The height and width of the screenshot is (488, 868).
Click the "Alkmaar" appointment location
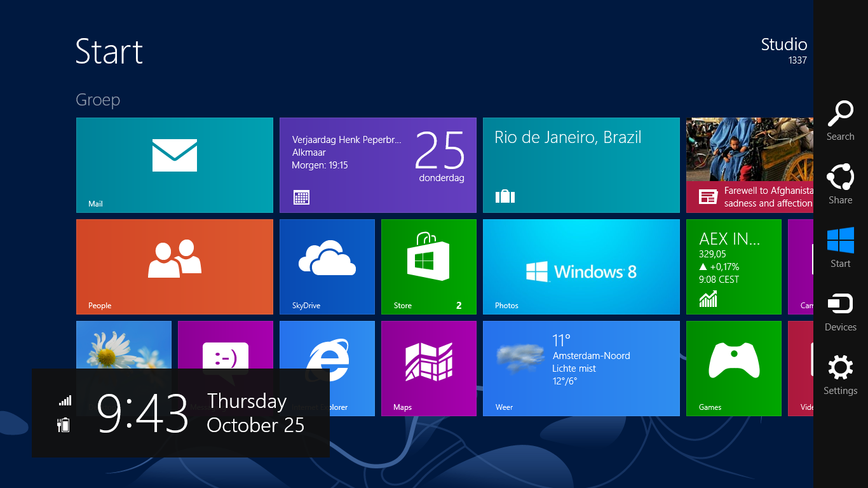(x=309, y=152)
